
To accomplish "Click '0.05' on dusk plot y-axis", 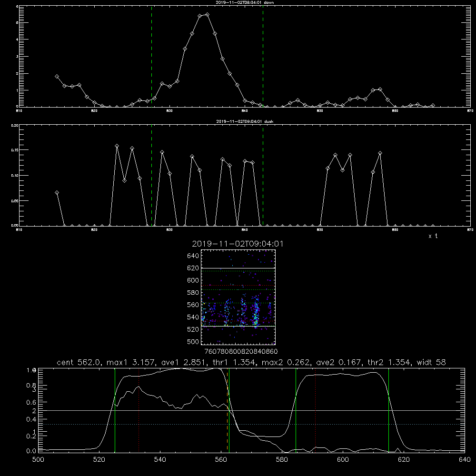I will tap(15, 201).
